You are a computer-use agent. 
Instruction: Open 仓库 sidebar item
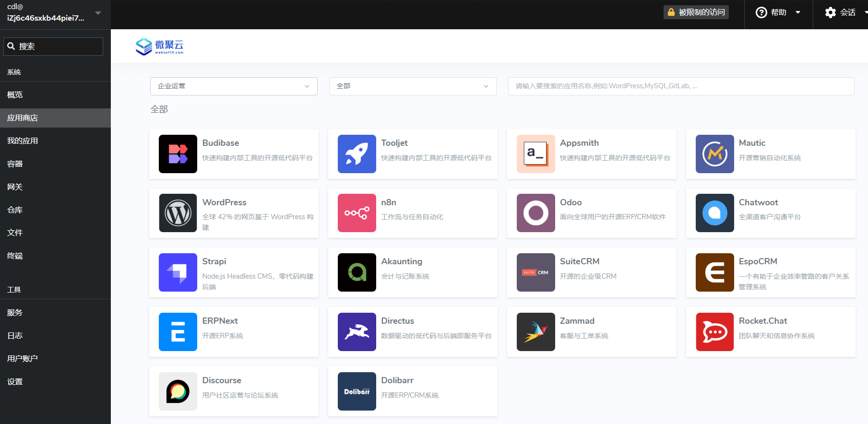tap(55, 210)
